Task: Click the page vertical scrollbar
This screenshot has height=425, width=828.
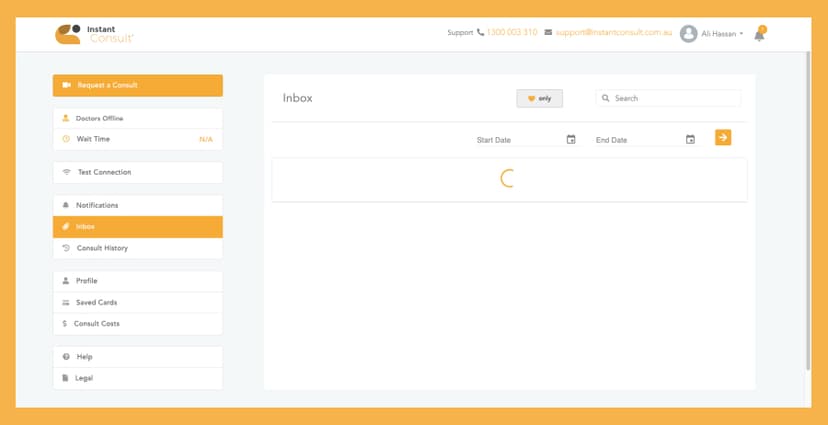Action: tap(808, 211)
